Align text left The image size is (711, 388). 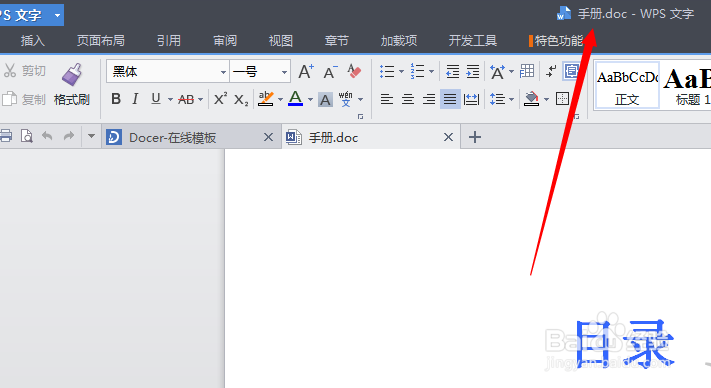pos(387,99)
